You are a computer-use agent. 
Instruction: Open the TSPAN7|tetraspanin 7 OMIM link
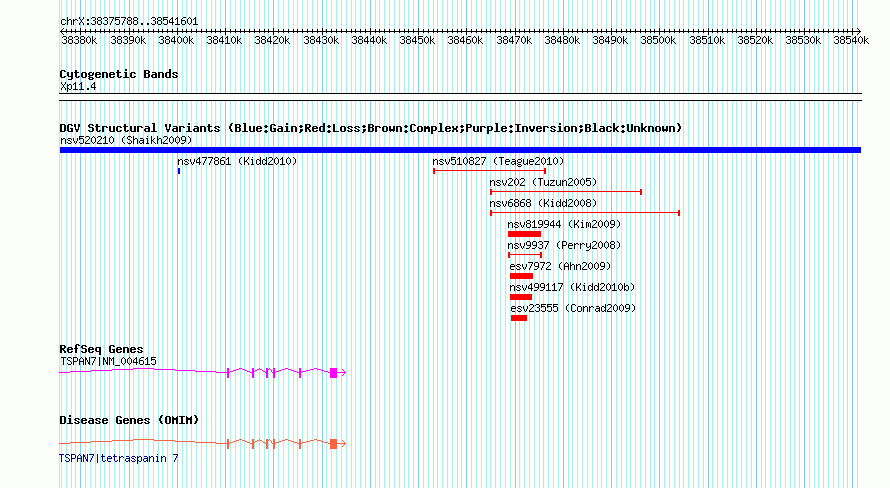click(x=119, y=458)
